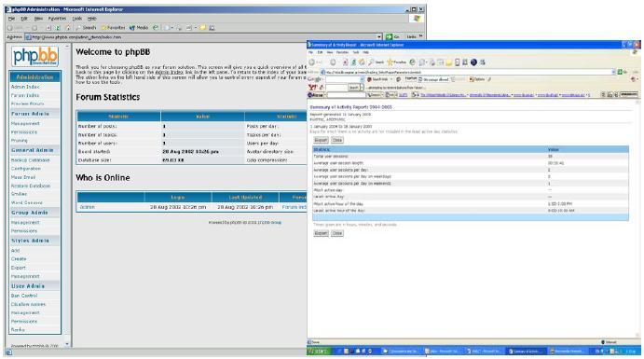Viewport: 644px width, 359px height.
Task: Click Yahoo toolbar Search button
Action: [353, 88]
